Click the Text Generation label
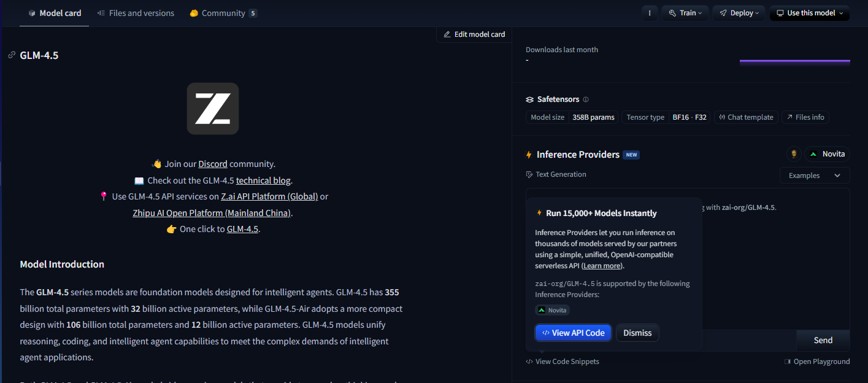 (561, 174)
